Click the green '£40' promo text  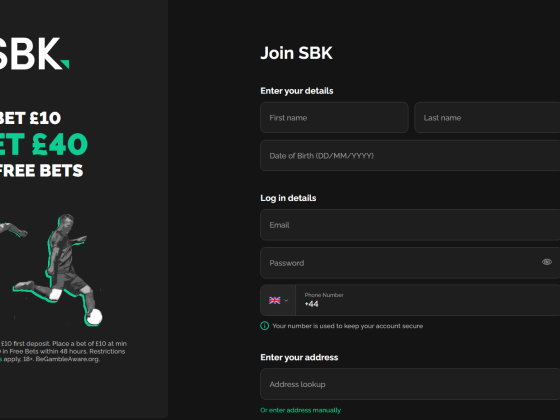(60, 144)
